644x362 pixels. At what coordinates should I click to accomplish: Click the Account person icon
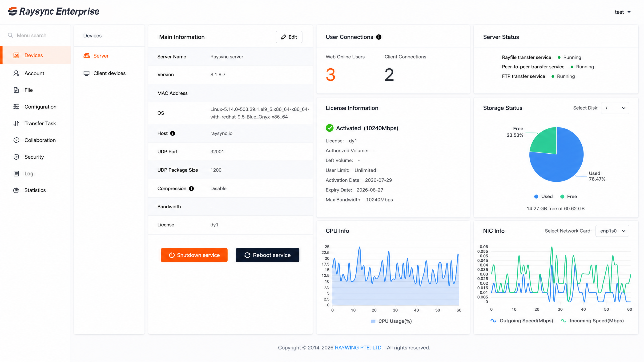[x=16, y=73]
